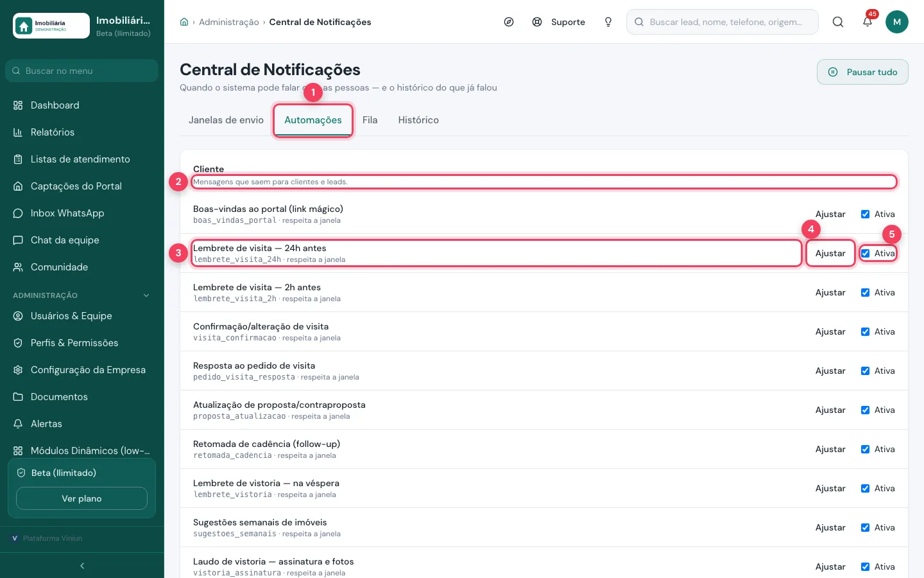Open Suporte link in top bar
924x578 pixels.
pyautogui.click(x=559, y=22)
